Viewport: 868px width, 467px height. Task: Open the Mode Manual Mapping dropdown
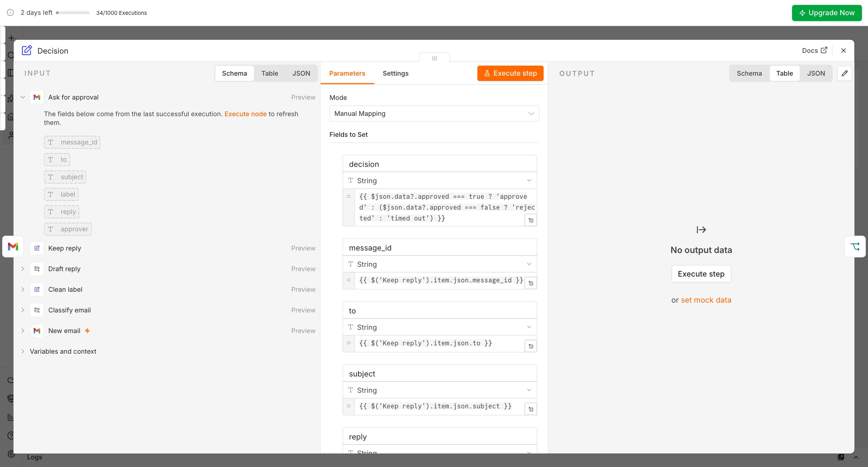[434, 113]
